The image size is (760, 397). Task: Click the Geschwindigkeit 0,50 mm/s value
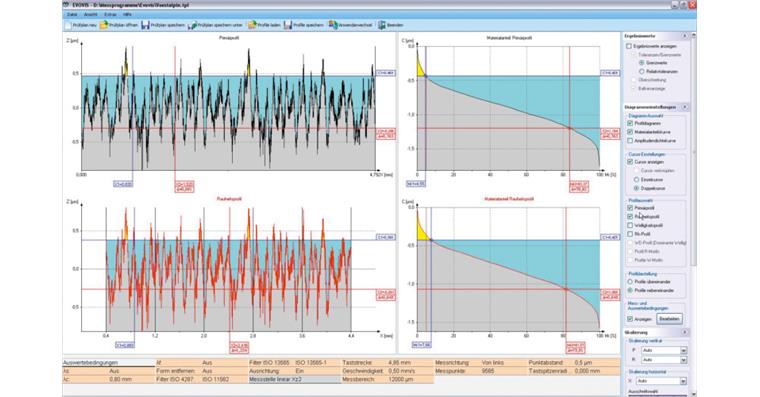pyautogui.click(x=402, y=371)
